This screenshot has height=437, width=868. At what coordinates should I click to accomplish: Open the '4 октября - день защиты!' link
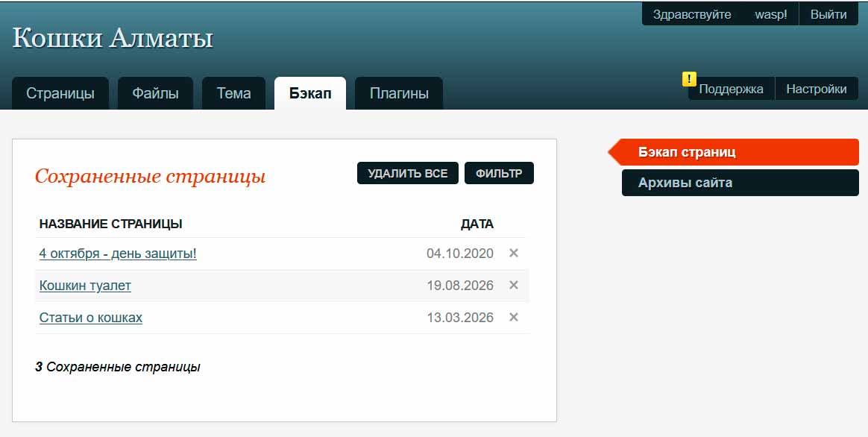[118, 254]
